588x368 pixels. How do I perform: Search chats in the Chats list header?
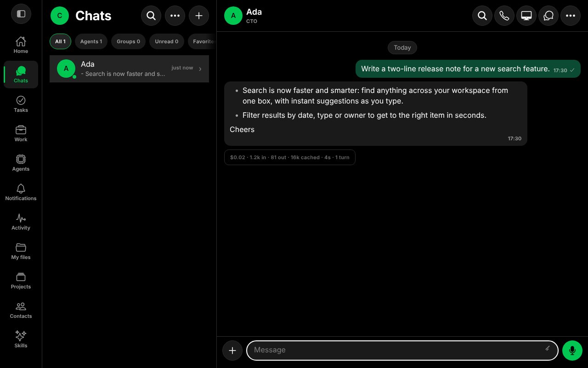151,16
